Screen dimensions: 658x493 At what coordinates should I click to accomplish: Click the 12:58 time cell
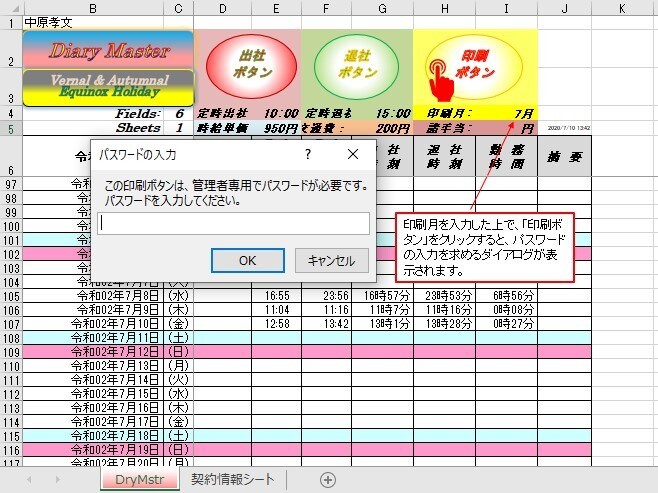click(277, 323)
